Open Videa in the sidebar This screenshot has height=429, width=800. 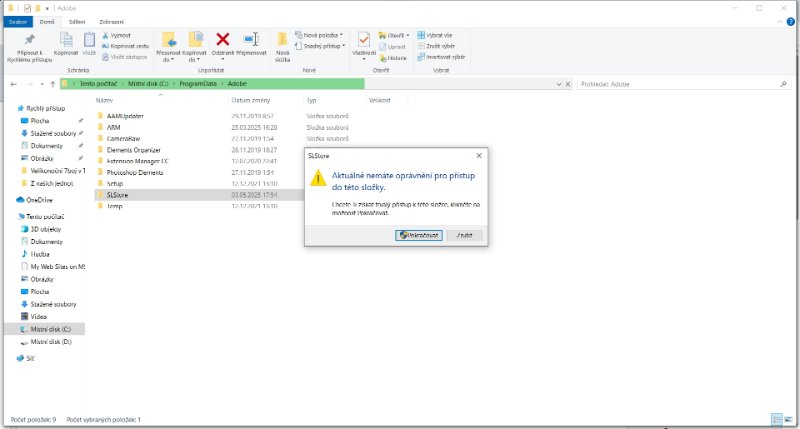pyautogui.click(x=38, y=316)
